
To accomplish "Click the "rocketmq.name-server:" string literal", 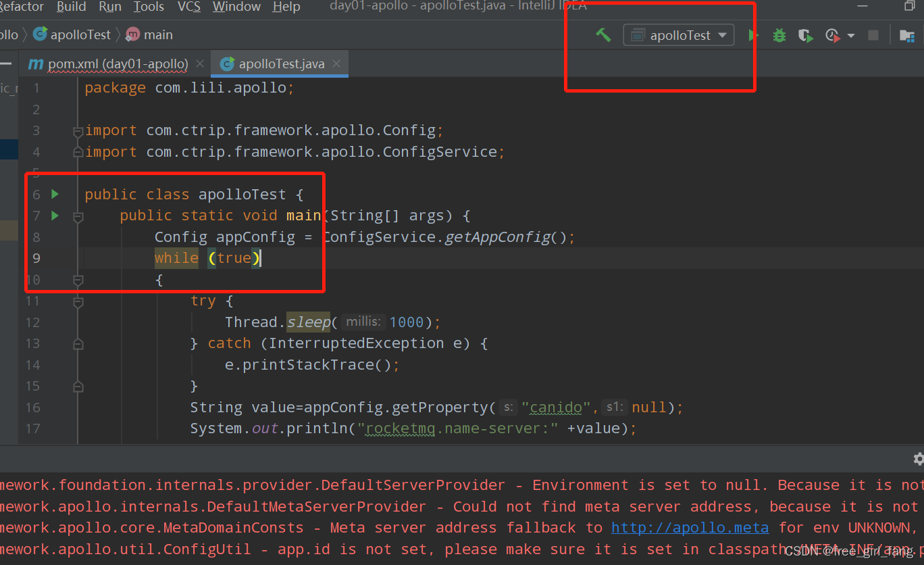I will (459, 429).
